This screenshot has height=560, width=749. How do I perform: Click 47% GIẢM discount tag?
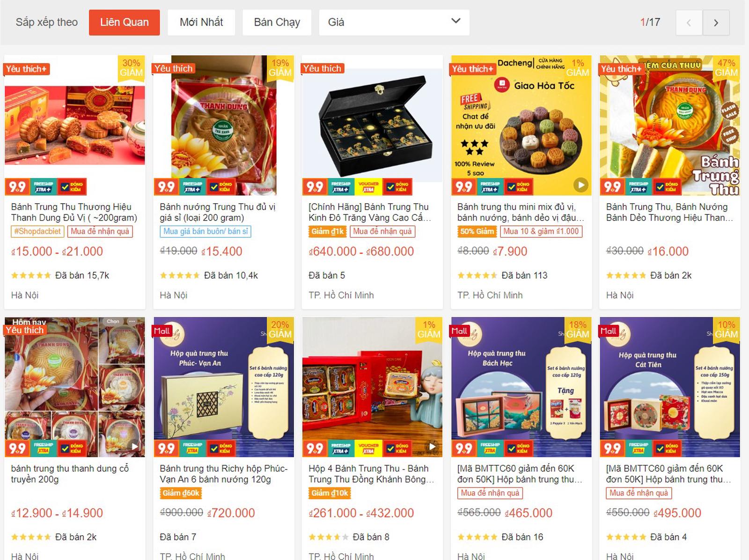click(726, 68)
